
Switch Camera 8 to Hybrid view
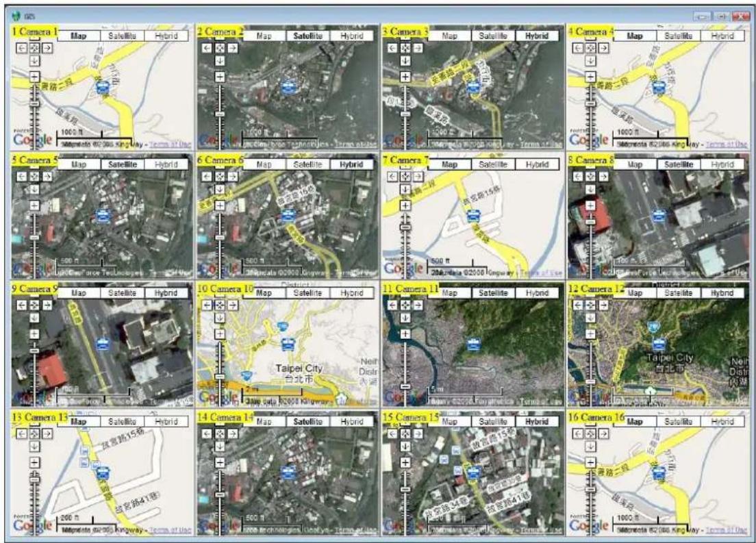[722, 164]
